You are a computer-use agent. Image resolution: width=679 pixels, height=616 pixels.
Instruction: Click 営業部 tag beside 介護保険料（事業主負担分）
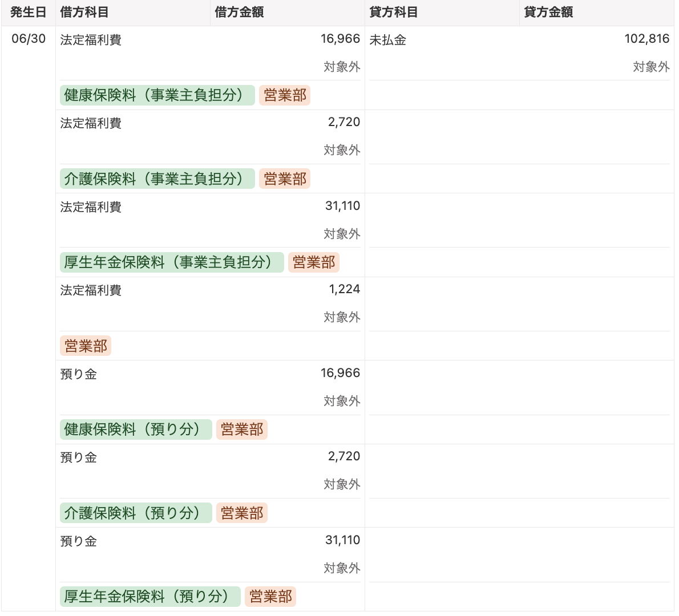pos(285,179)
